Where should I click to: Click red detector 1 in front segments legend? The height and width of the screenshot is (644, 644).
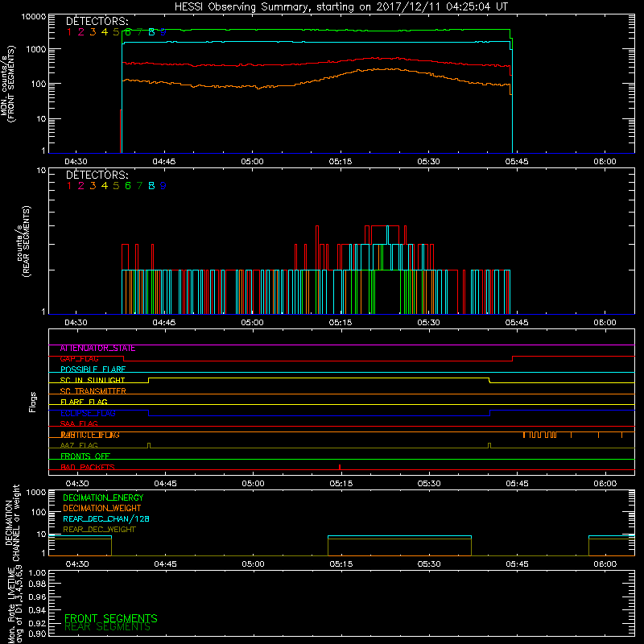69,32
